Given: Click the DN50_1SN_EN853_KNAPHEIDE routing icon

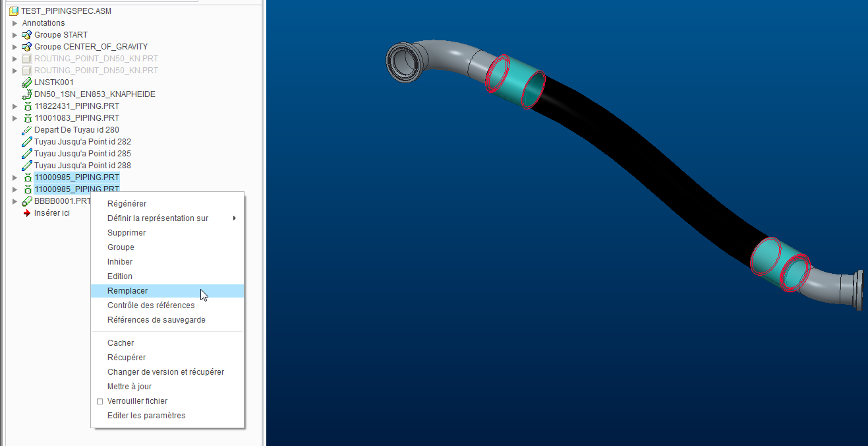Looking at the screenshot, I should 27,94.
